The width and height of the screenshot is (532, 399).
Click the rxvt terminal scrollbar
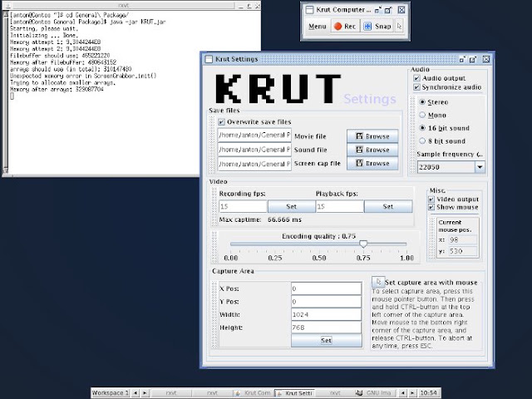pos(5,91)
